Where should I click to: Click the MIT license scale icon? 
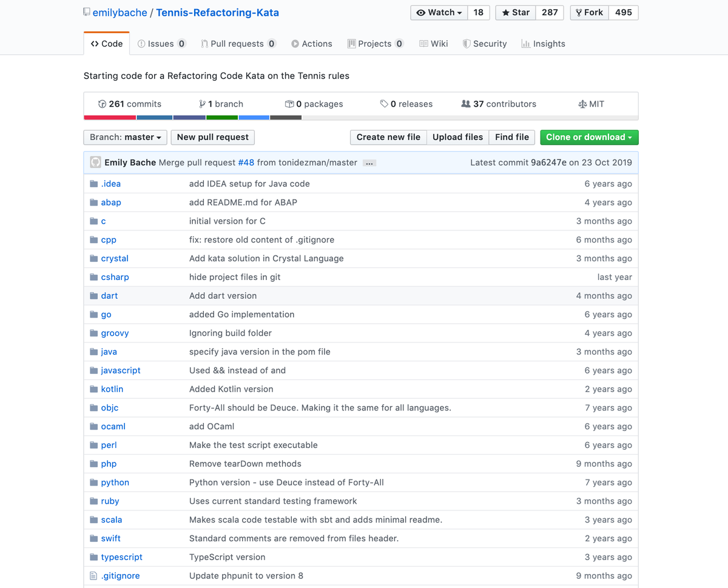(x=582, y=104)
